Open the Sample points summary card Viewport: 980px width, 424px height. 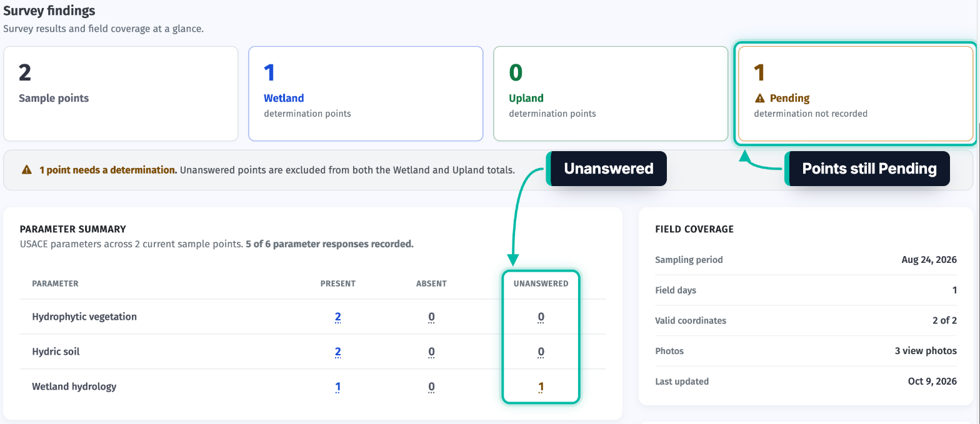[x=121, y=94]
